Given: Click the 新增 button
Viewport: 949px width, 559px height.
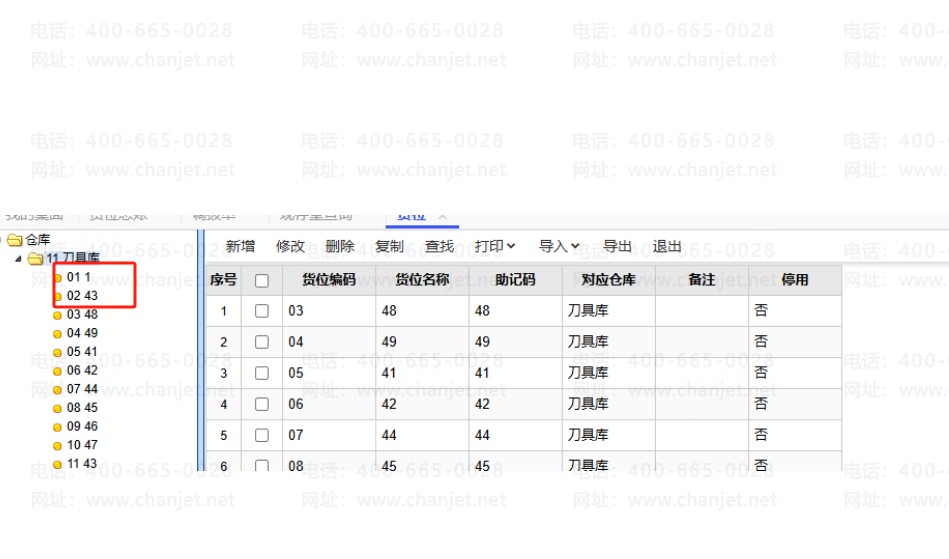Looking at the screenshot, I should 240,246.
